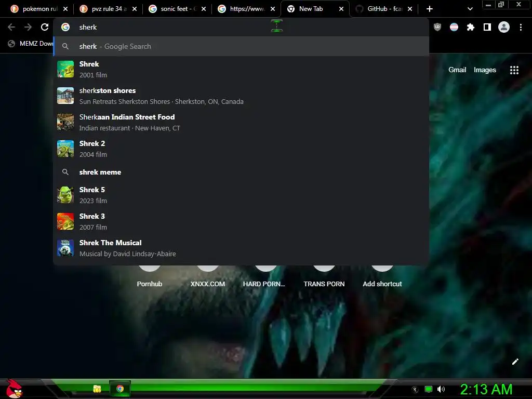Image resolution: width=532 pixels, height=399 pixels.
Task: Close the New Tab tab
Action: (x=341, y=9)
